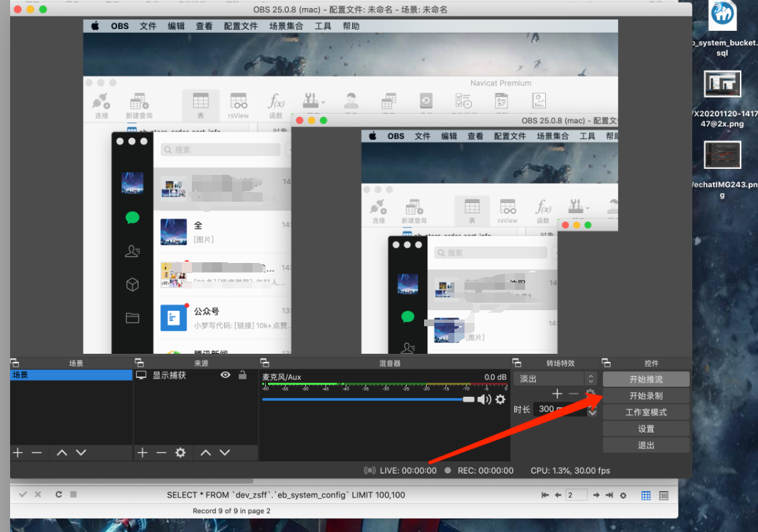Enable 工作室模式 studio mode

[x=646, y=412]
